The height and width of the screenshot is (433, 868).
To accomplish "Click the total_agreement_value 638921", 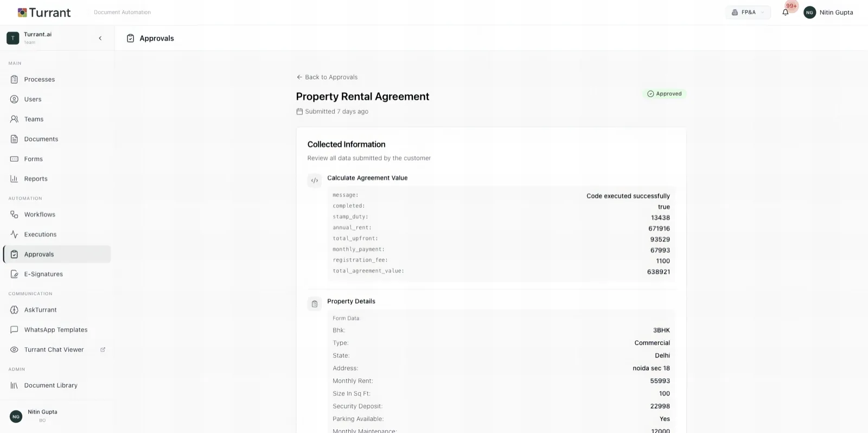I will point(659,272).
